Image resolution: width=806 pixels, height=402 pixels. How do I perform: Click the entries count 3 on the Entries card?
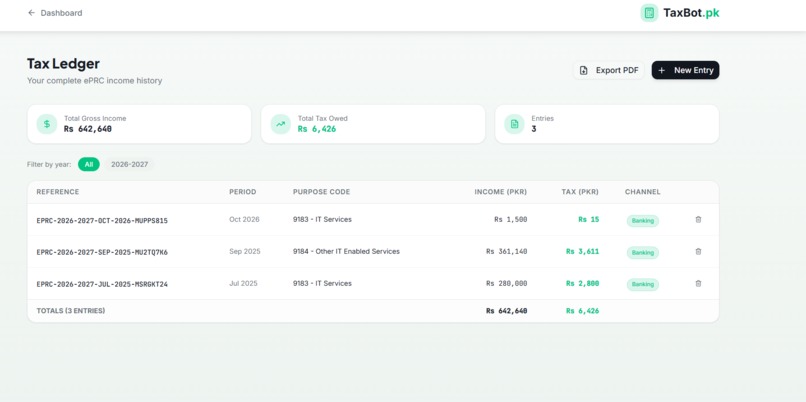click(x=534, y=129)
